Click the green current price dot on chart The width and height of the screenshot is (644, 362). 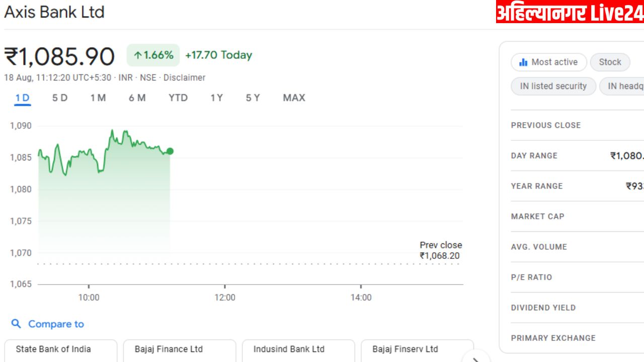(x=170, y=151)
